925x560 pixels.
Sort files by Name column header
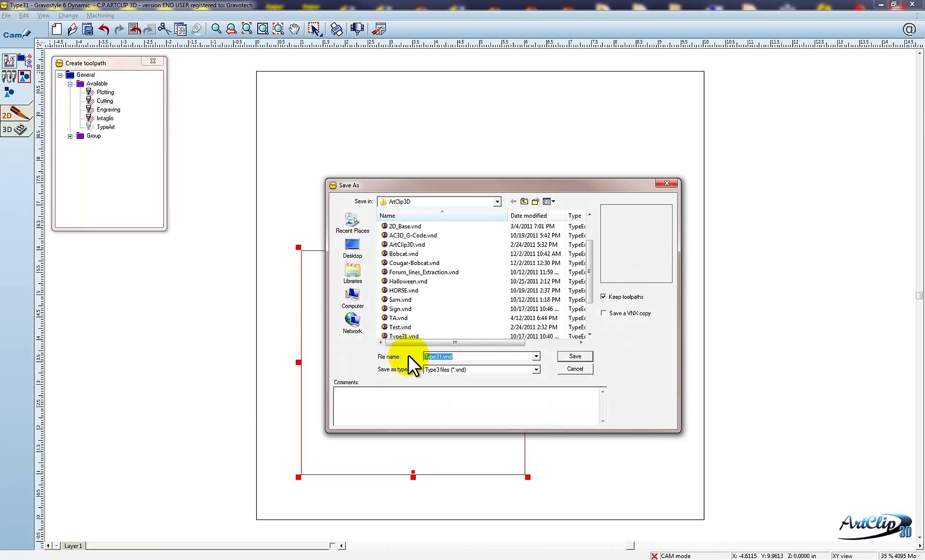point(442,216)
